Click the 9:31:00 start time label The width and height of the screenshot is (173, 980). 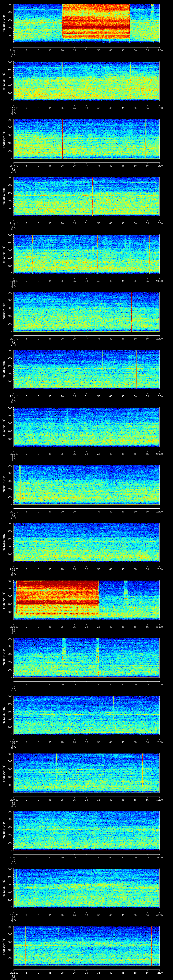tap(14, 915)
